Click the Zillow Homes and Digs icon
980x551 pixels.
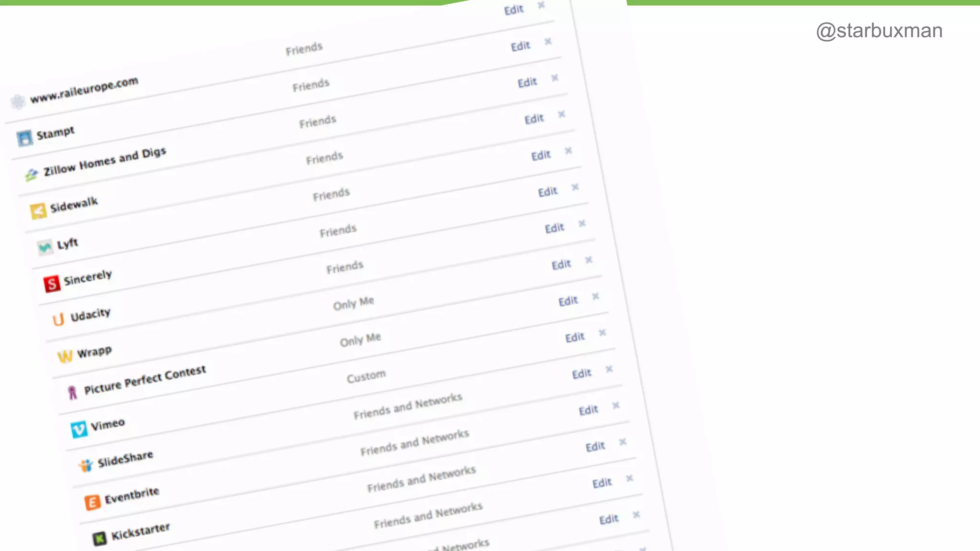pos(32,175)
